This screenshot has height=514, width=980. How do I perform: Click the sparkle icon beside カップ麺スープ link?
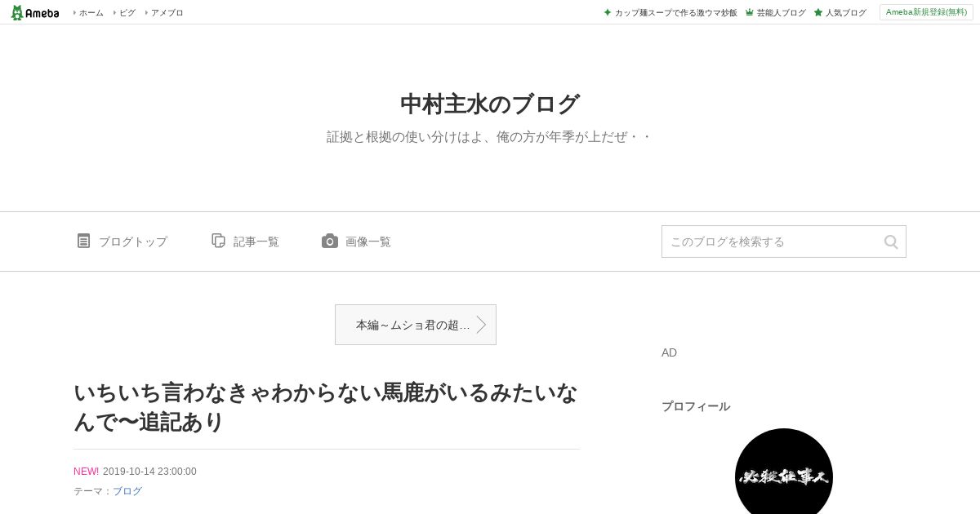point(608,12)
